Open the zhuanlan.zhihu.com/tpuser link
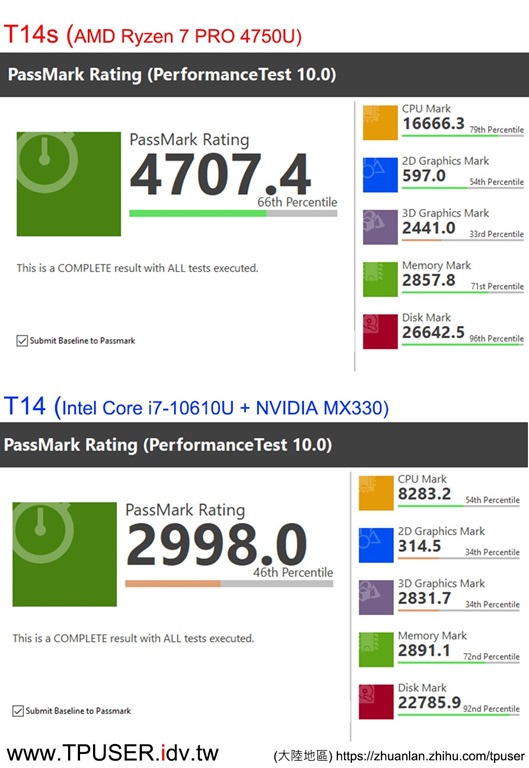 click(x=430, y=756)
